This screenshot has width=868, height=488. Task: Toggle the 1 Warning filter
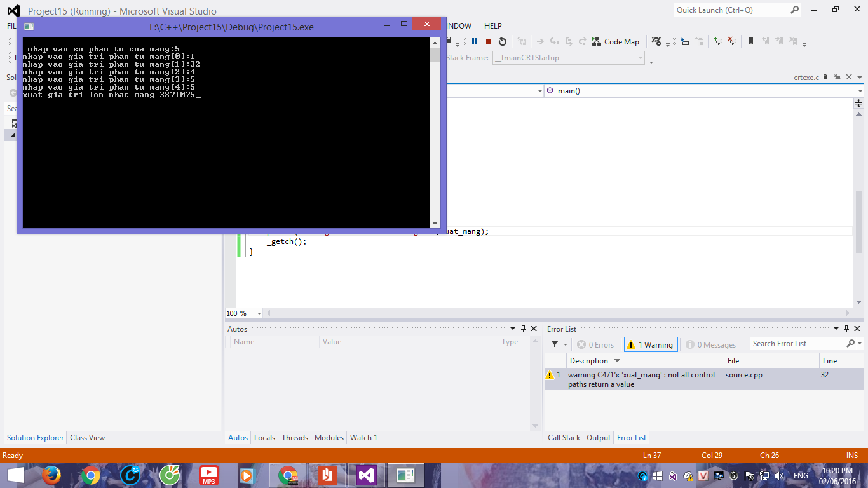click(651, 344)
